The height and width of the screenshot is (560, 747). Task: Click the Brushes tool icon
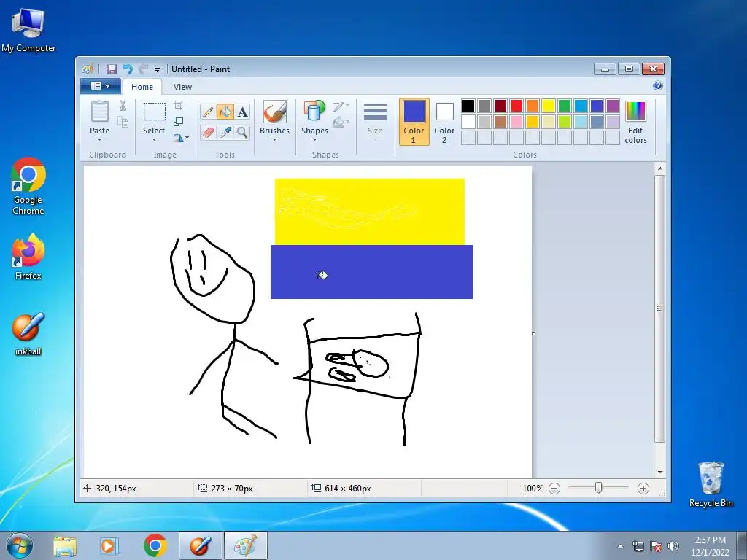[274, 112]
